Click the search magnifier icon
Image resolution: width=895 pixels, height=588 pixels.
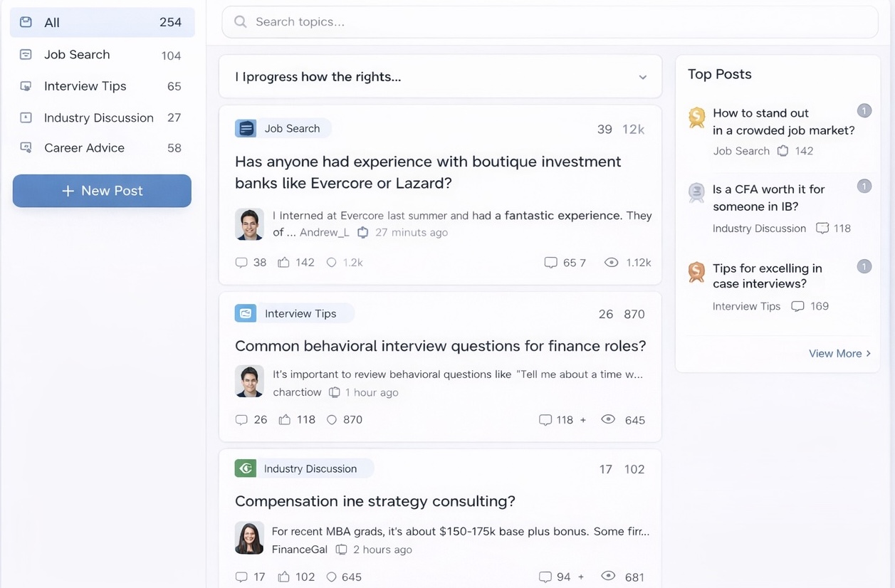point(240,22)
